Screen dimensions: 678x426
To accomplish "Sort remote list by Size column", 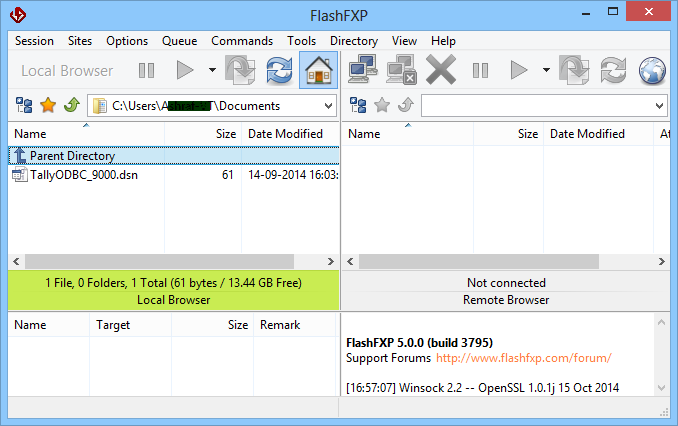I will [508, 134].
